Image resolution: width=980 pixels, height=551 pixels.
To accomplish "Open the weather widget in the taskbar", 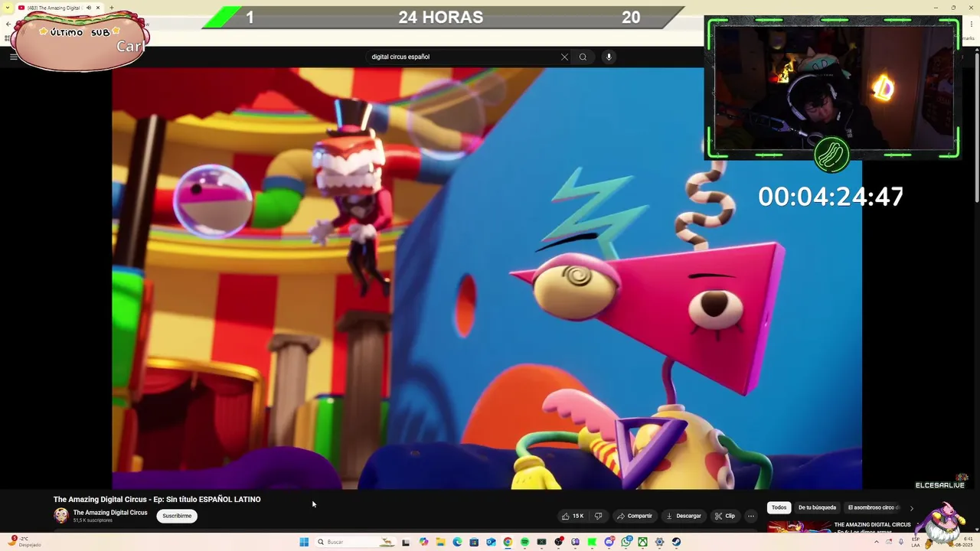I will point(24,542).
